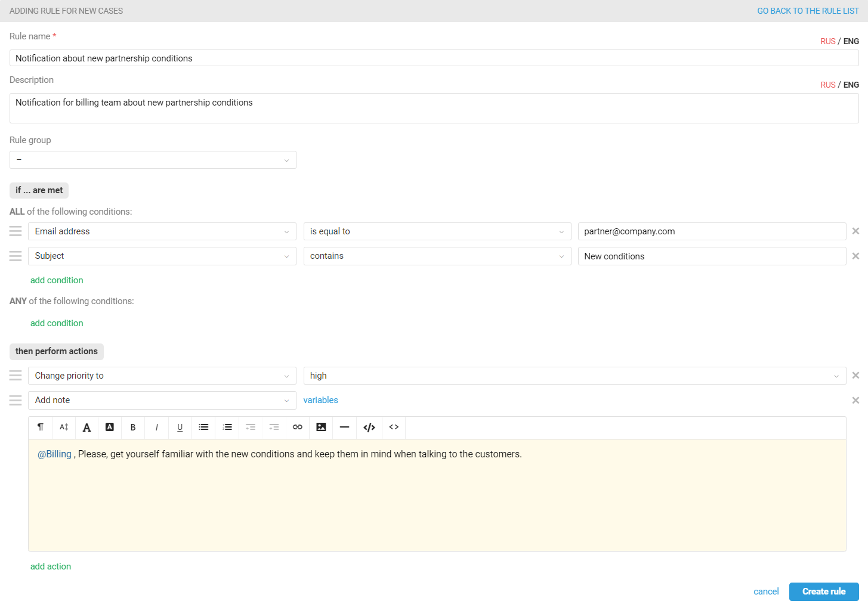Click the Create rule button

point(823,592)
